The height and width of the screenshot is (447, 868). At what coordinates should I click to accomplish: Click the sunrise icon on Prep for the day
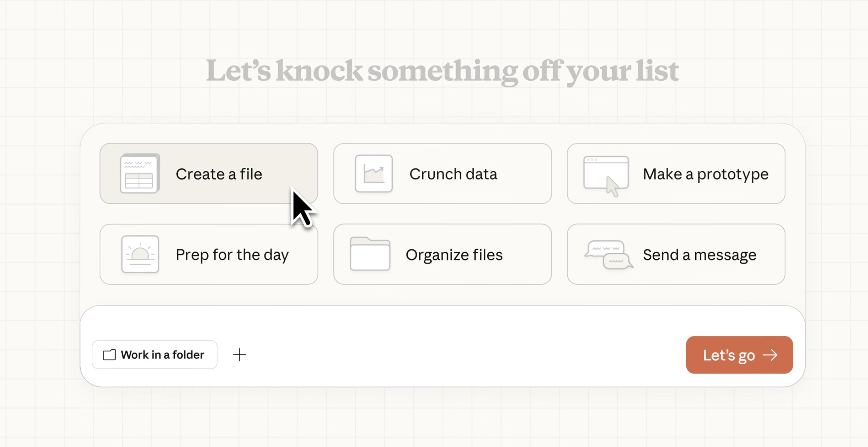(x=140, y=254)
